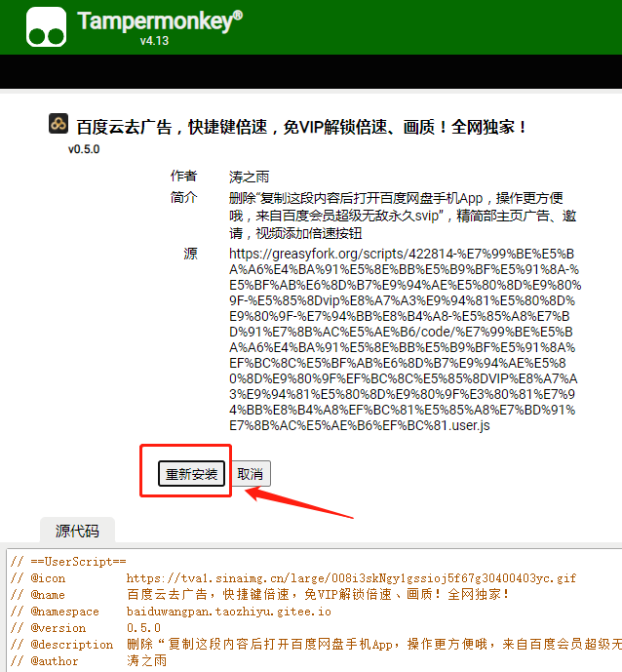Image resolution: width=622 pixels, height=672 pixels.
Task: Click the @version 0.5.0 code line
Action: [x=85, y=628]
